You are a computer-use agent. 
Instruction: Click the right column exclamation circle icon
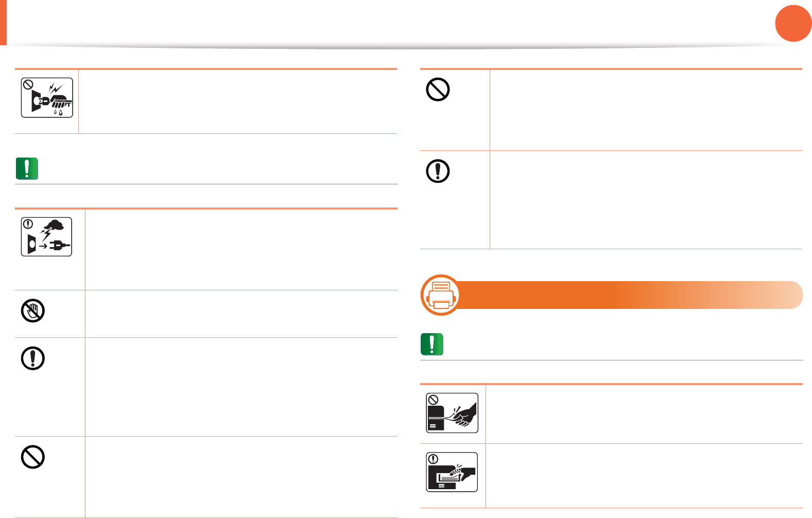point(438,171)
